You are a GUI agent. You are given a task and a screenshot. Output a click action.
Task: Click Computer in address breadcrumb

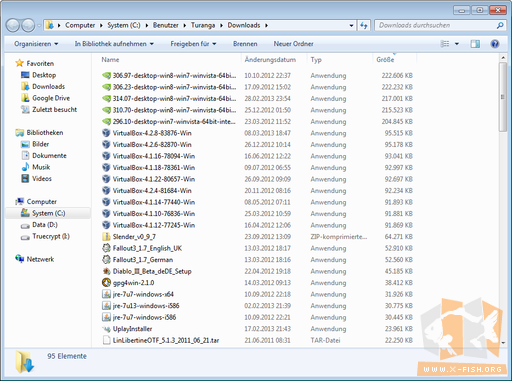click(80, 25)
